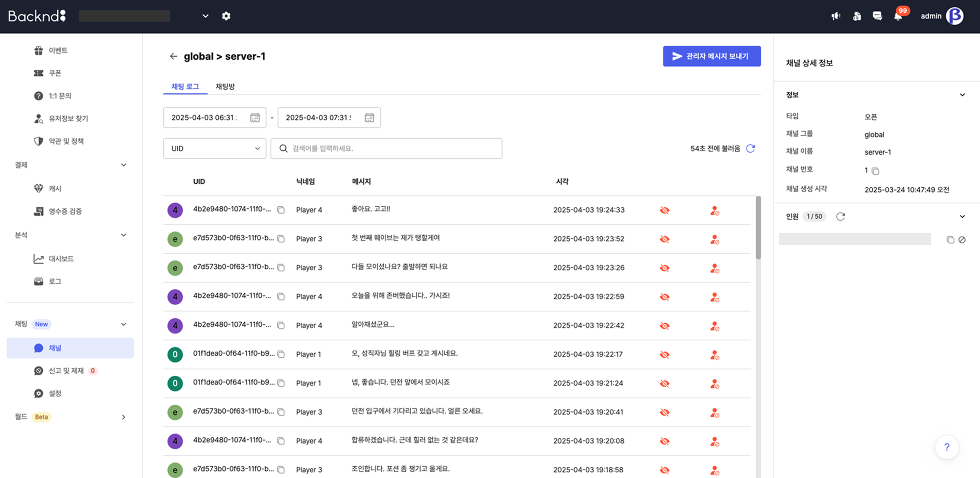Copy UID of the 19:22:17 message row
This screenshot has width=980, height=478.
[x=281, y=354]
